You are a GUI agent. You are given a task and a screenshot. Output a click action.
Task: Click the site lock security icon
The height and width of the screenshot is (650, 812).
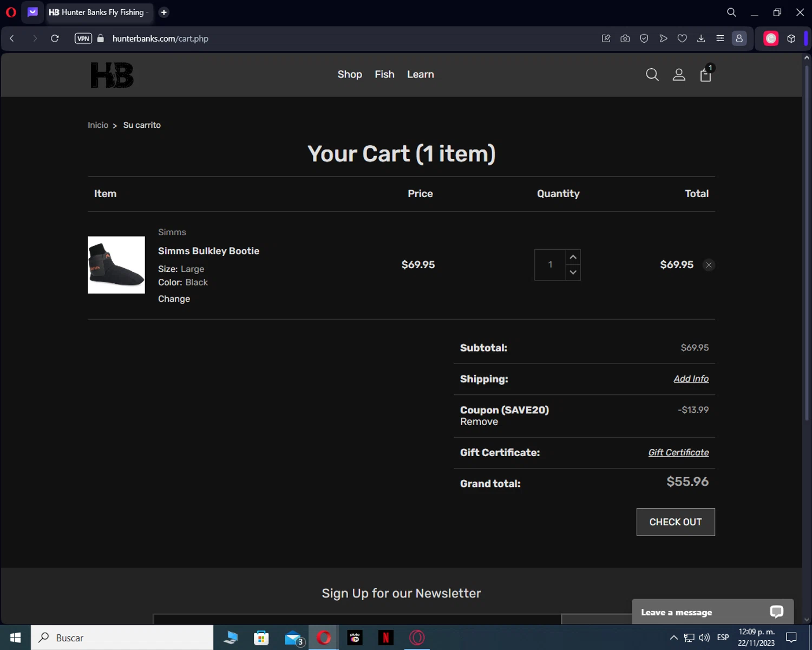coord(100,38)
